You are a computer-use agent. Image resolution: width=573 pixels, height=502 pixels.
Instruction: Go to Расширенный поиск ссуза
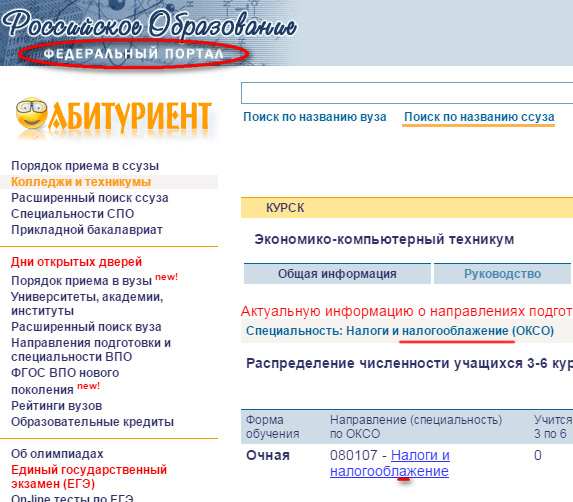[x=90, y=198]
